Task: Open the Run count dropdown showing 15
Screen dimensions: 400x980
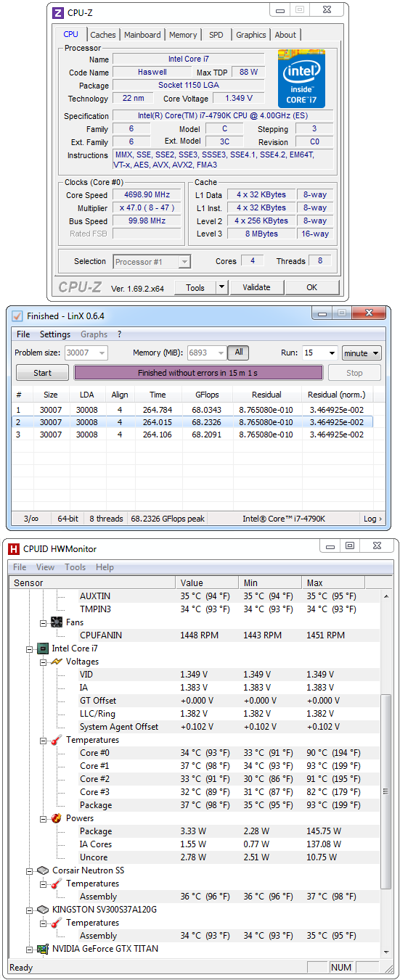Action: point(331,353)
